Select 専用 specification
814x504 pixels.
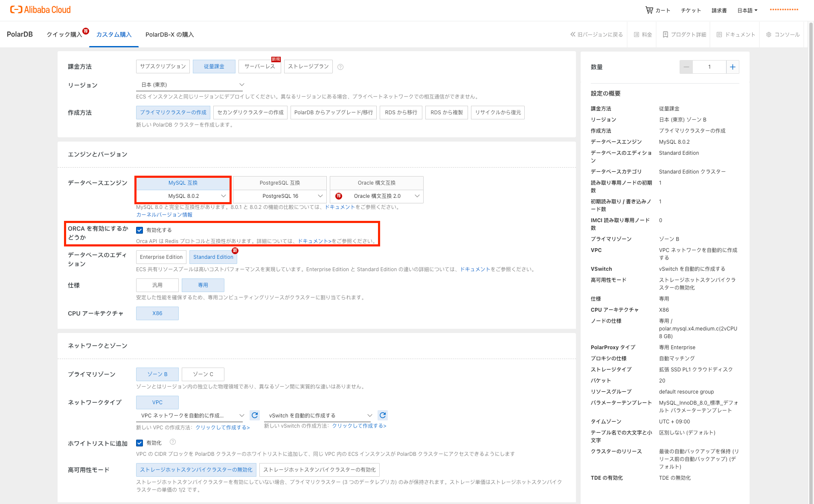(203, 285)
